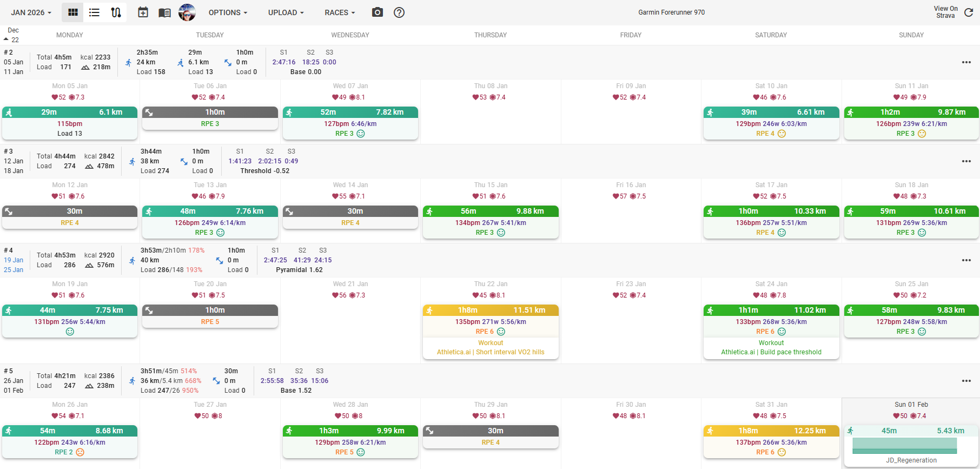The height and width of the screenshot is (469, 980).
Task: Switch to list view
Action: tap(94, 12)
